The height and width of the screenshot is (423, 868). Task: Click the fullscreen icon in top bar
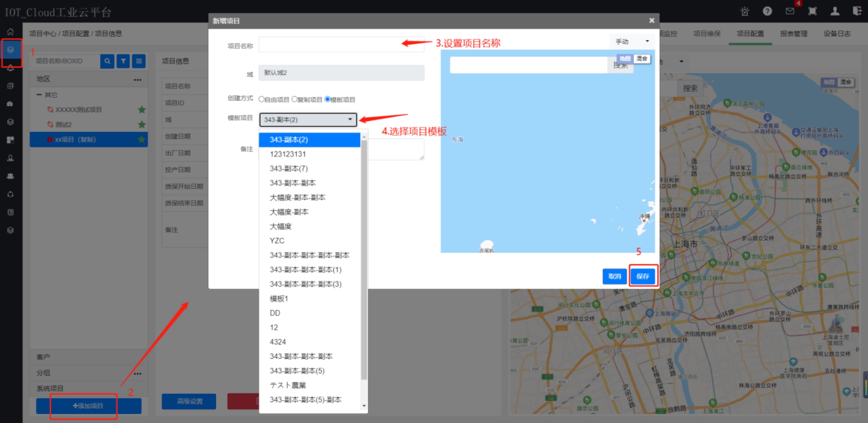[812, 12]
